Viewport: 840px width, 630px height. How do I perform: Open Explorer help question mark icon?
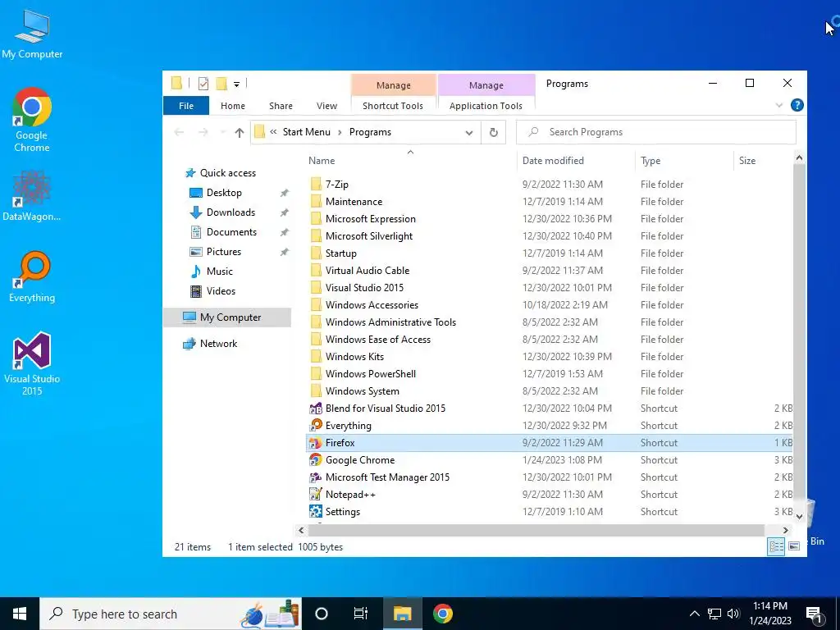(797, 105)
